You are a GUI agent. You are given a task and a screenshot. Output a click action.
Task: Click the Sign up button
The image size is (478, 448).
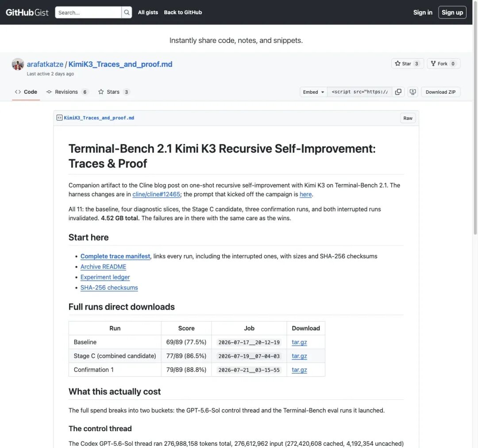point(452,12)
